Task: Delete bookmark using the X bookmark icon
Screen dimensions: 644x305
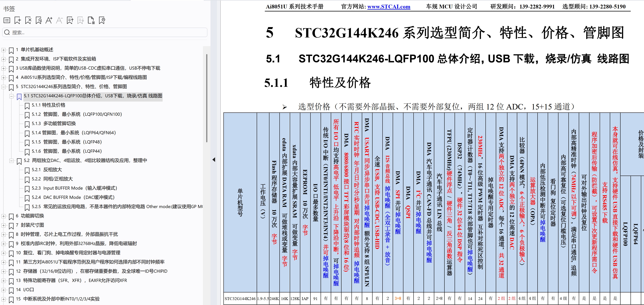Action: point(28,20)
